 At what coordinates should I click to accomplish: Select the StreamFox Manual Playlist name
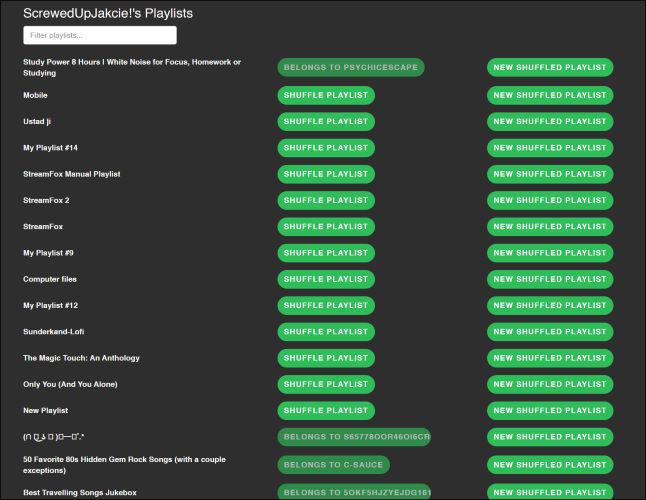click(72, 174)
